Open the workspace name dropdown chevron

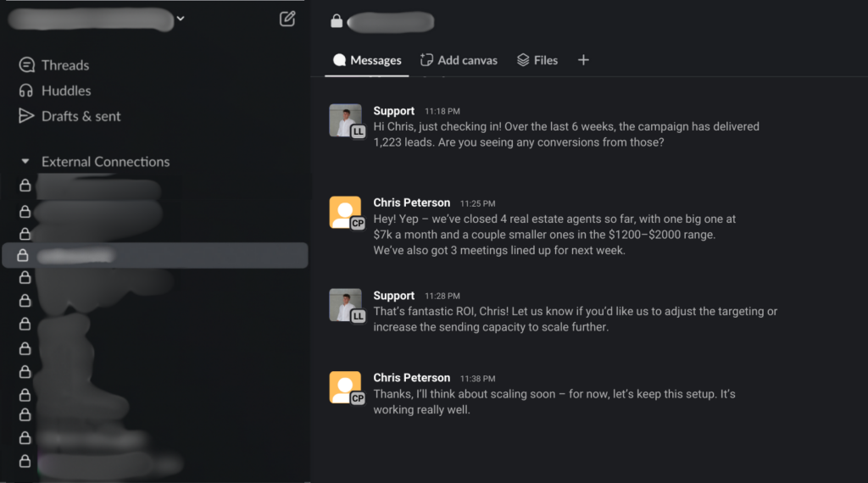pyautogui.click(x=181, y=19)
